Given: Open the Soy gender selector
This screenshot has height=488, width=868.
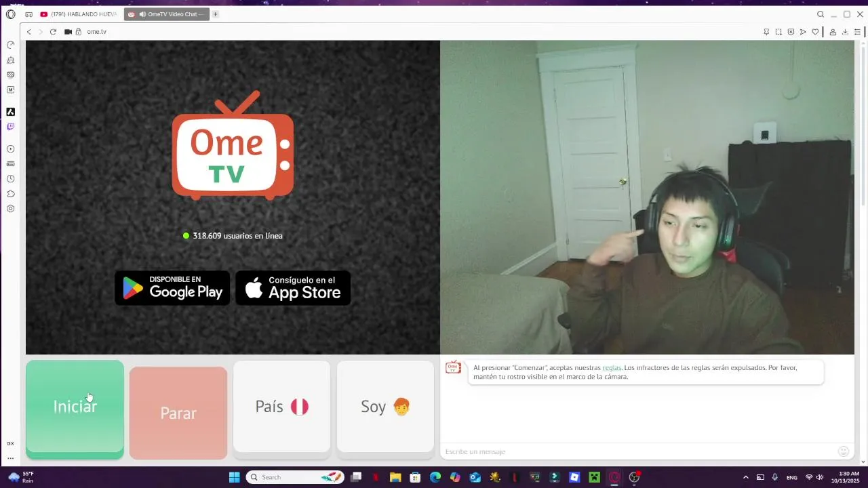Looking at the screenshot, I should point(385,407).
